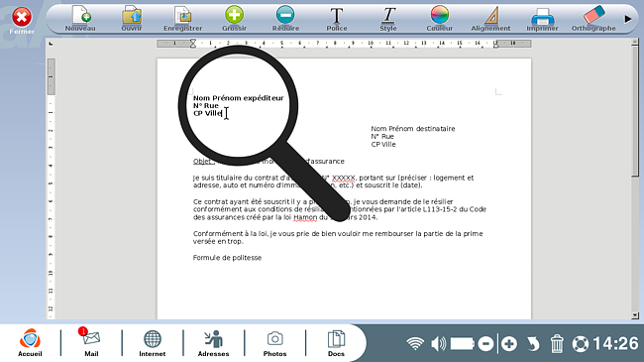Open the Couleur color picker
The image size is (644, 362).
tap(440, 19)
